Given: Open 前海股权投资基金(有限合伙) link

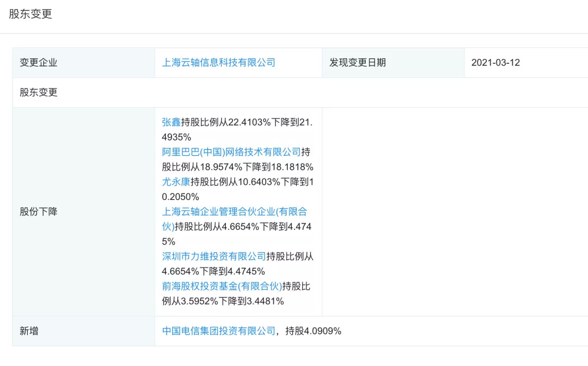Looking at the screenshot, I should 222,286.
